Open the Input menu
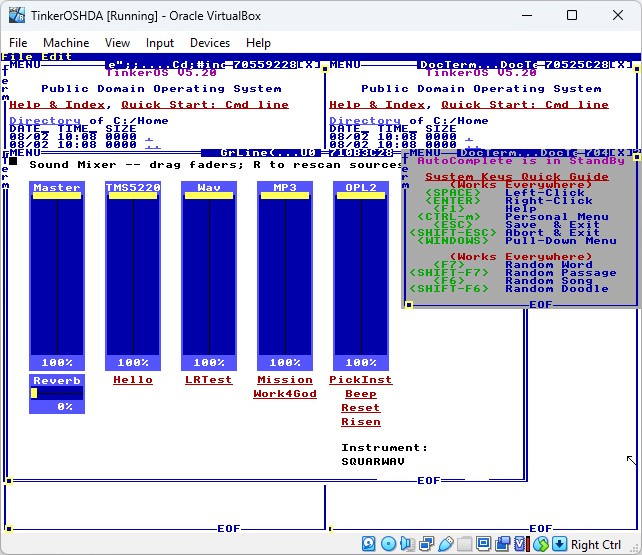This screenshot has width=642, height=555. (160, 43)
